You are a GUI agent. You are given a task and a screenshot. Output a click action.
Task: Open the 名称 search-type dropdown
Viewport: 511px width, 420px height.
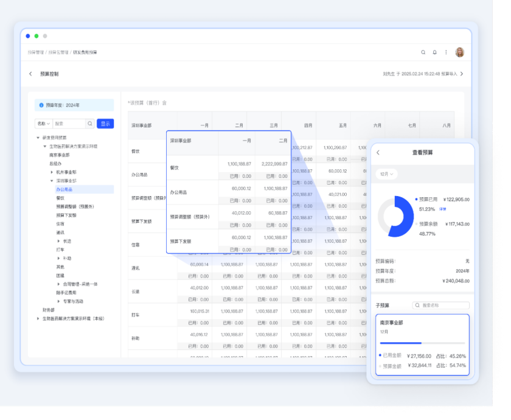[43, 124]
